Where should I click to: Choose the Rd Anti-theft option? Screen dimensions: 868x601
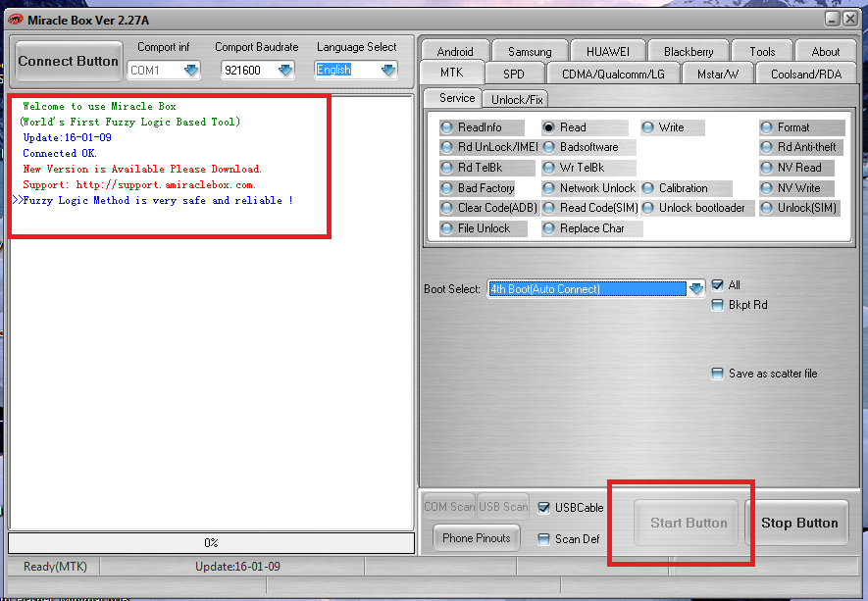767,147
